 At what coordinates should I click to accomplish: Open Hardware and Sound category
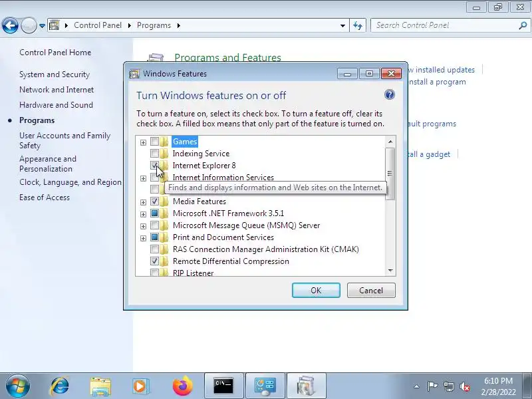56,105
